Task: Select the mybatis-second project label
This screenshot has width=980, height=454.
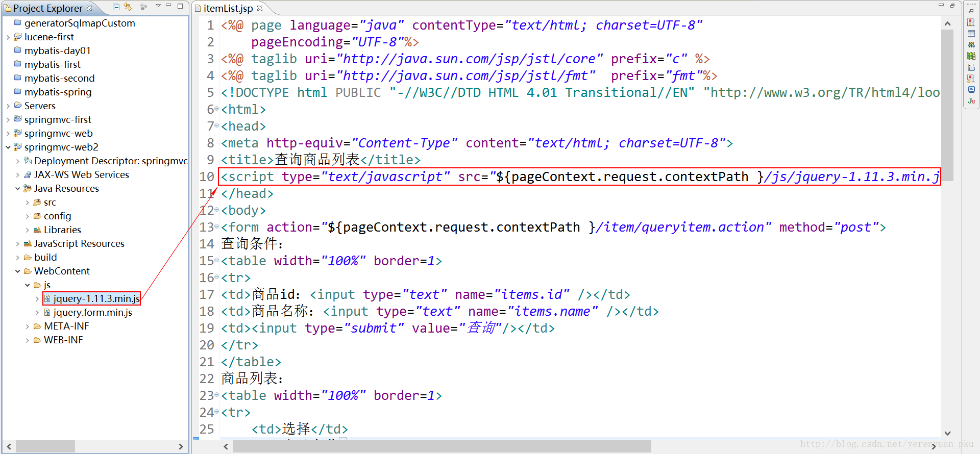Action: [x=60, y=78]
